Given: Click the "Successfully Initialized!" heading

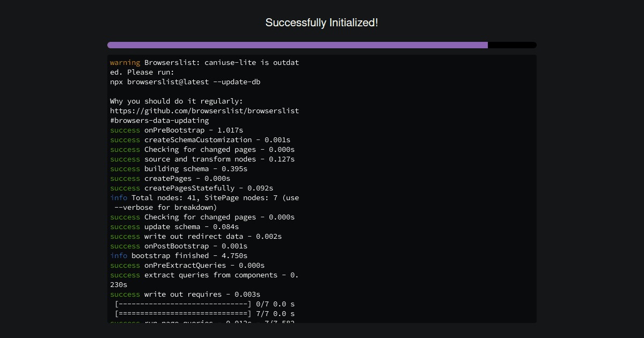Looking at the screenshot, I should point(321,23).
